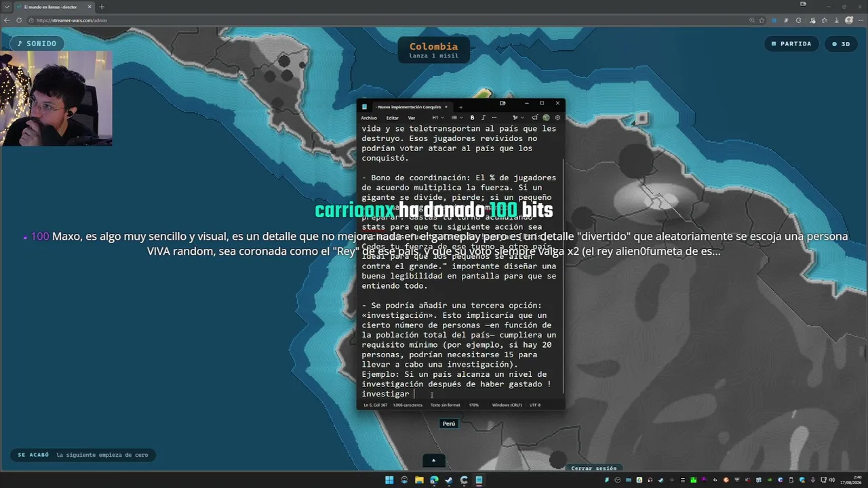Click the Ln 5, Col 367 status entry

coord(375,405)
